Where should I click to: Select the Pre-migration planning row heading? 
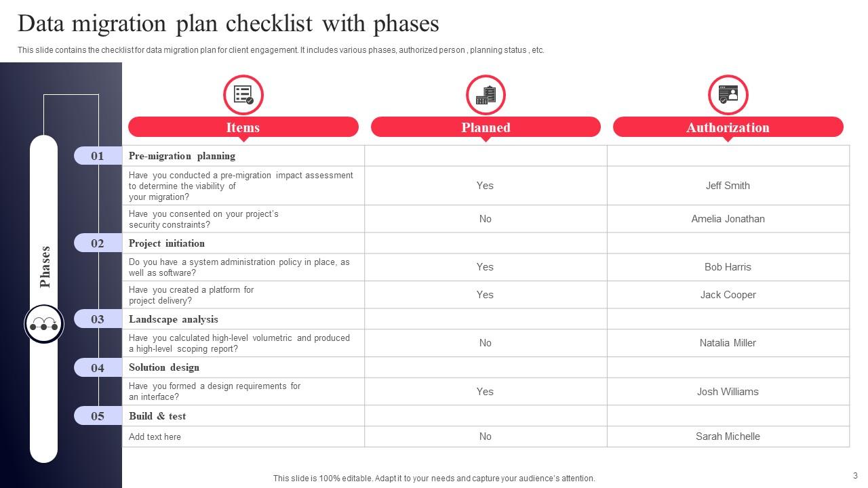(182, 156)
